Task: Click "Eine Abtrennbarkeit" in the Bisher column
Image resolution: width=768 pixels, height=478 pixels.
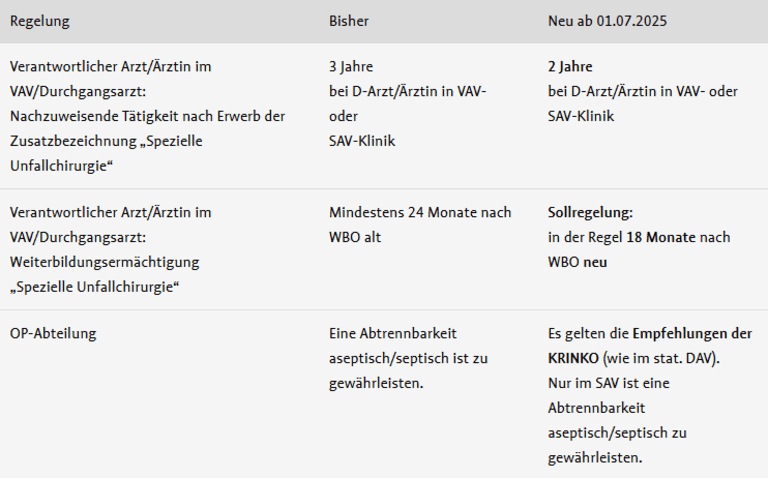Action: (393, 333)
